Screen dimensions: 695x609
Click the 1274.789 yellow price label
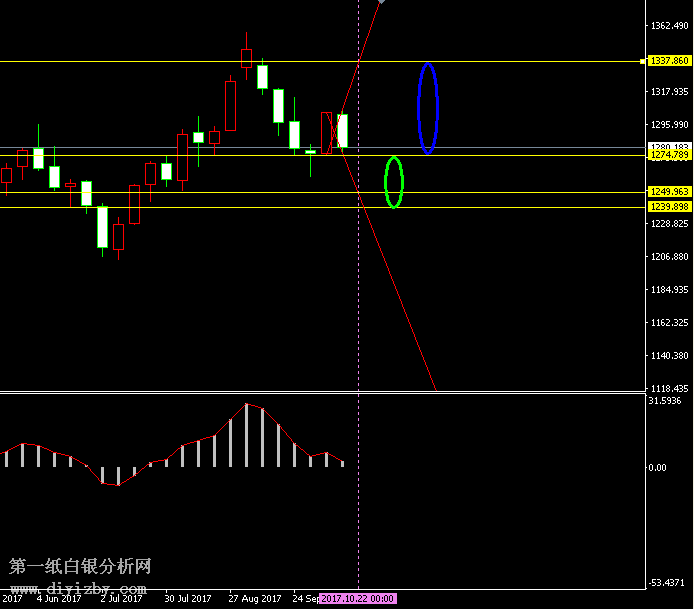(669, 155)
